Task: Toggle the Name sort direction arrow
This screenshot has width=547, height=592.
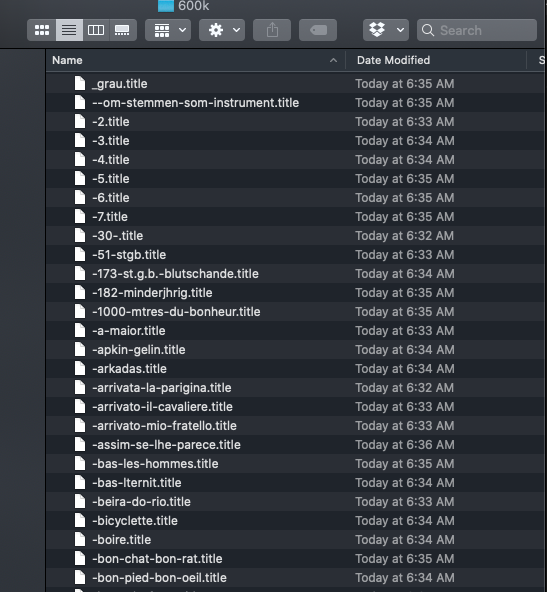Action: (x=333, y=60)
